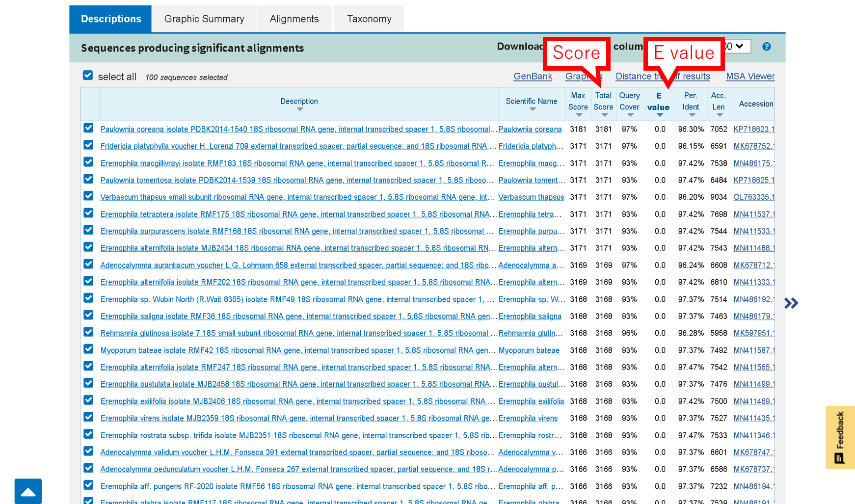The width and height of the screenshot is (855, 504).
Task: Open Eremophila saligna isolate RMF36 description link
Action: coord(298,316)
